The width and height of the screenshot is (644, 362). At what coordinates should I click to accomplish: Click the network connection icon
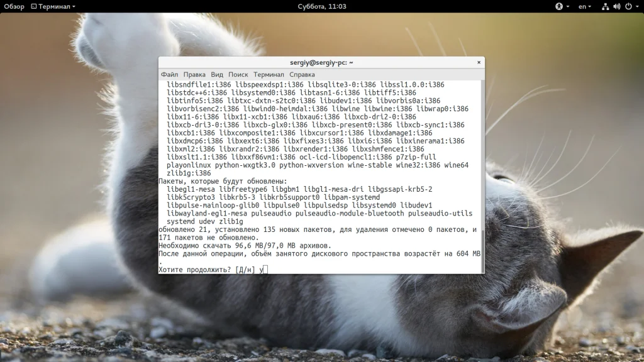[x=605, y=6]
